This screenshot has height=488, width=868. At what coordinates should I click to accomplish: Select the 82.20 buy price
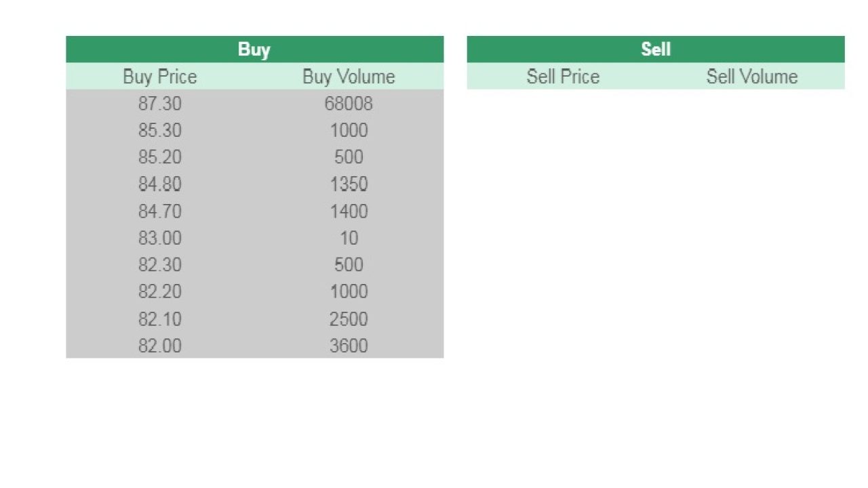pos(160,291)
